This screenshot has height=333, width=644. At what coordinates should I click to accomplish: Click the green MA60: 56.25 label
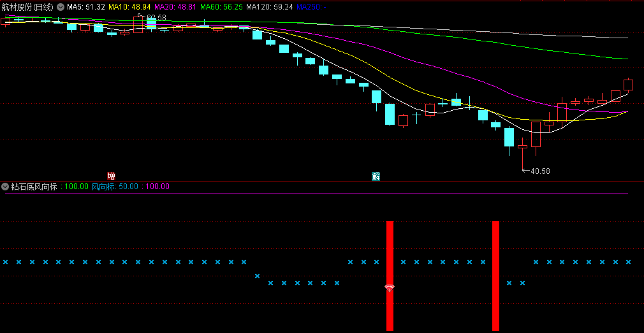click(x=222, y=7)
